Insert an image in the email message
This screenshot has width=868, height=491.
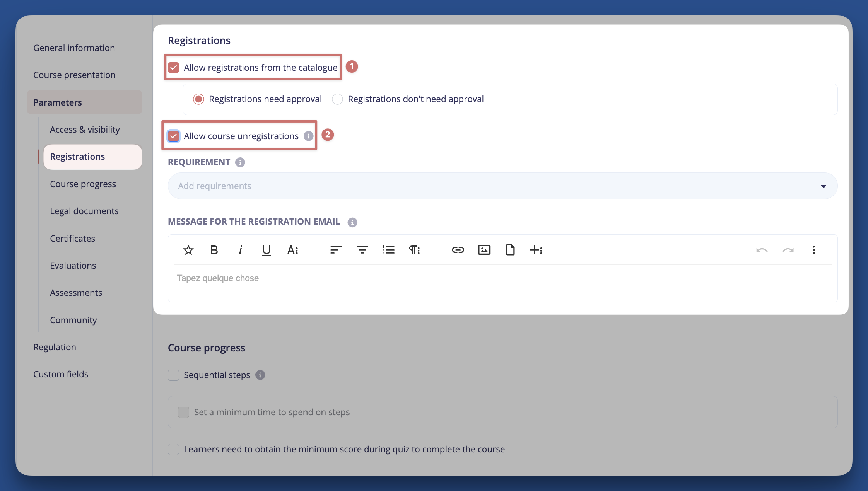pos(484,250)
